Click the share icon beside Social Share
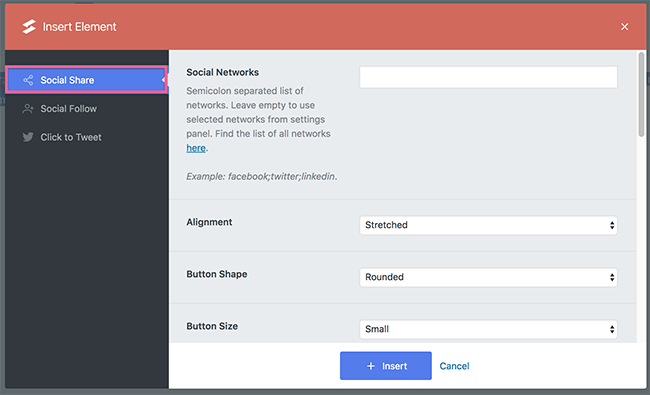Image resolution: width=650 pixels, height=395 pixels. pyautogui.click(x=28, y=80)
